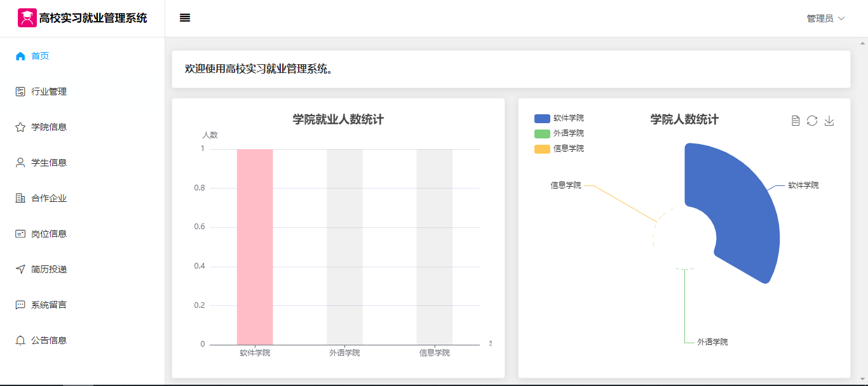The height and width of the screenshot is (386, 868).
Task: Download pie chart as image
Action: coord(829,121)
